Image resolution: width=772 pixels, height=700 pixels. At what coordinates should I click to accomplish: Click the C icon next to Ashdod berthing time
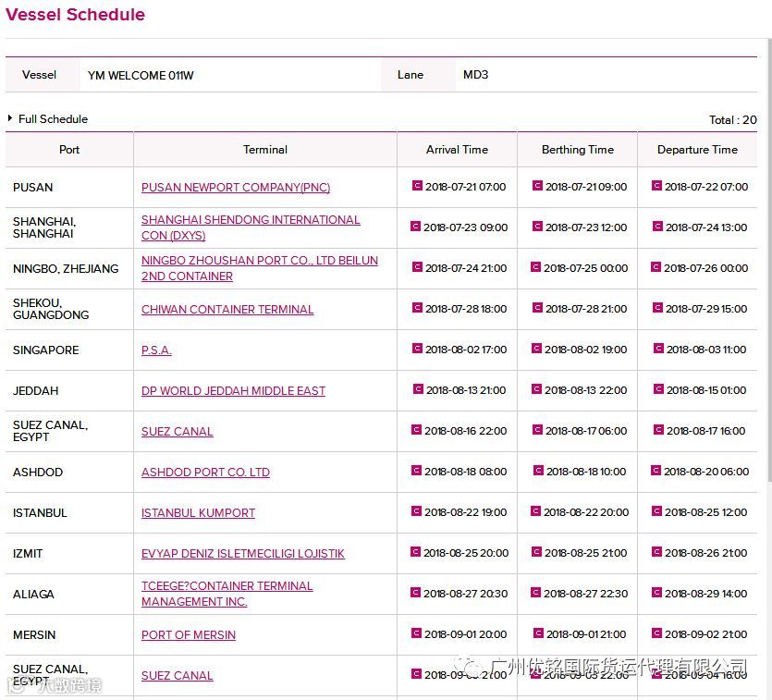click(x=538, y=471)
